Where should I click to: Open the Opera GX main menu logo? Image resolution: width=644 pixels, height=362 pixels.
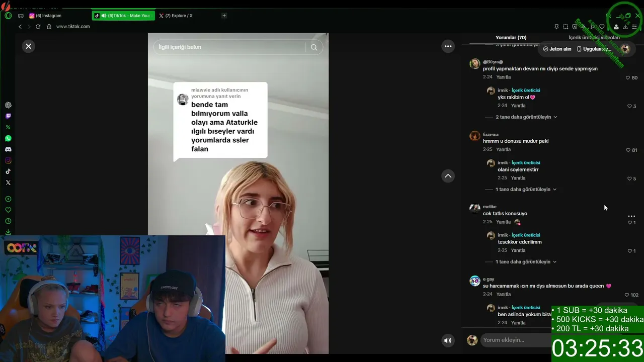[x=8, y=16]
